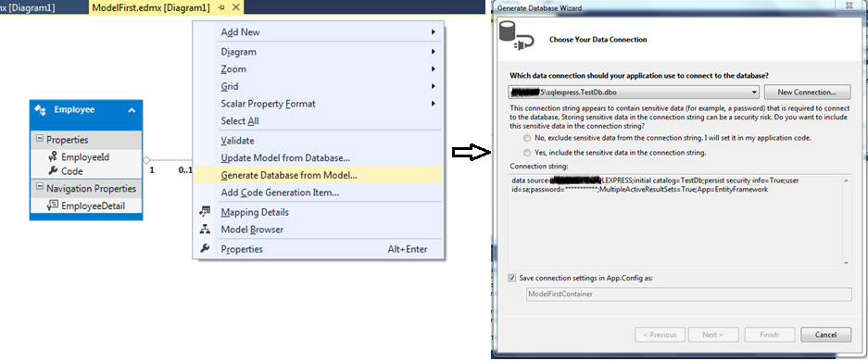Click connection string scrollbar down arrow
Screen dimensions: 868x361
pyautogui.click(x=847, y=263)
